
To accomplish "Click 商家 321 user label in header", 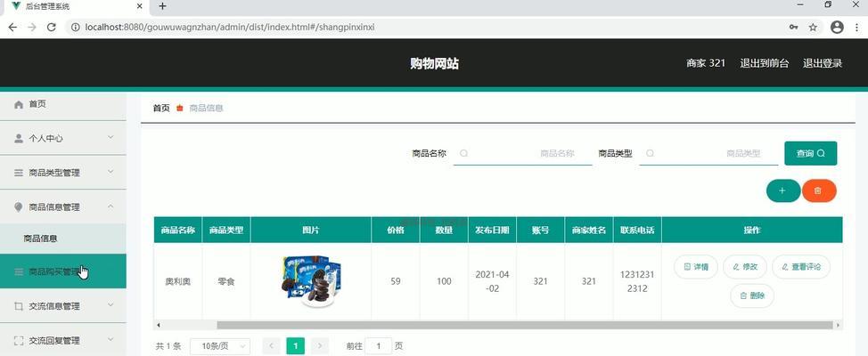I will click(706, 63).
